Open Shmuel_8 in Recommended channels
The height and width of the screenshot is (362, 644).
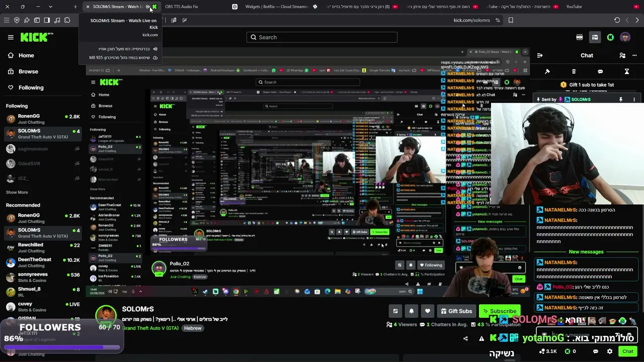pos(43,292)
